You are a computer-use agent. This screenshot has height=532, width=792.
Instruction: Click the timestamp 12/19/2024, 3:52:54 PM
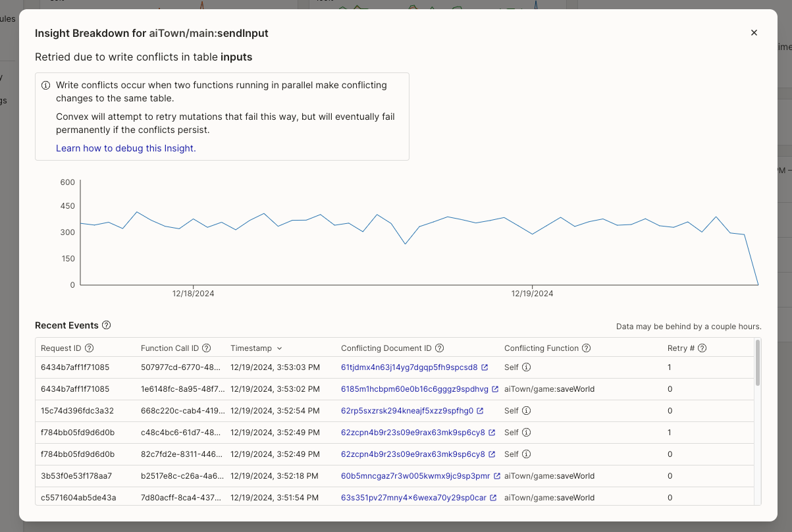(x=275, y=411)
